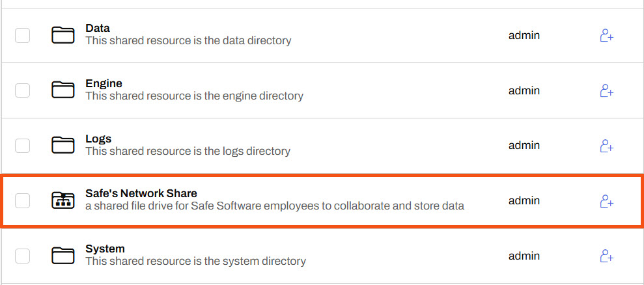The height and width of the screenshot is (285, 644).
Task: Check the Logs resource checkbox
Action: (23, 145)
